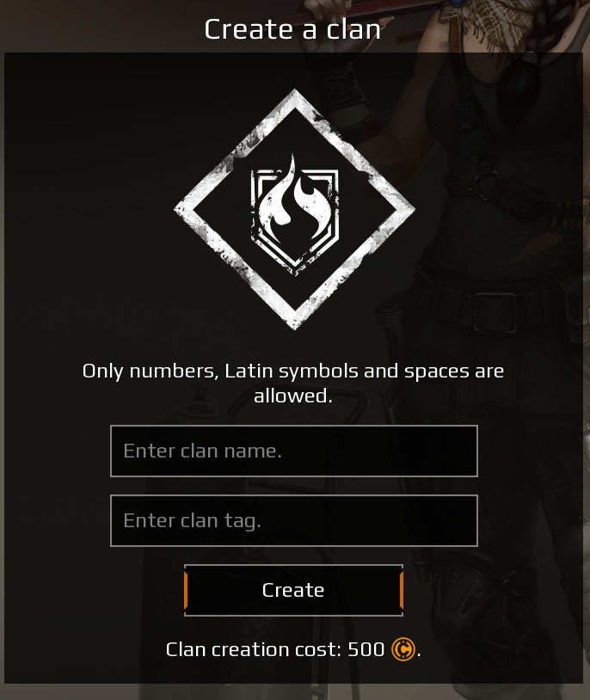Select the white diamond emblem frame
The width and height of the screenshot is (590, 700).
294,209
